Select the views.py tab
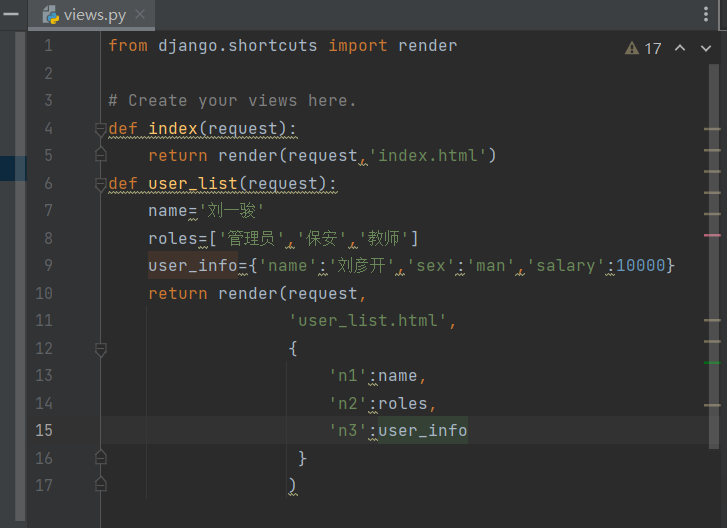Image resolution: width=727 pixels, height=528 pixels. tap(94, 15)
